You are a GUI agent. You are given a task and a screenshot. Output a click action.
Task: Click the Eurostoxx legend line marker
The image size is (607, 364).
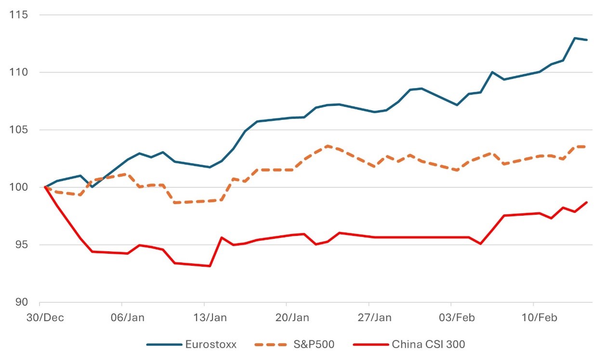pyautogui.click(x=163, y=345)
